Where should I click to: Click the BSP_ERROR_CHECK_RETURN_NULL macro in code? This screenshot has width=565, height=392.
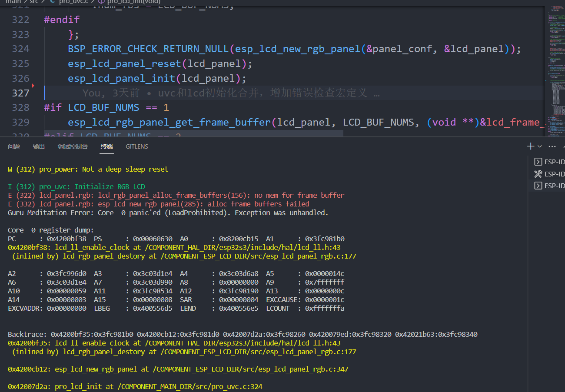(148, 49)
